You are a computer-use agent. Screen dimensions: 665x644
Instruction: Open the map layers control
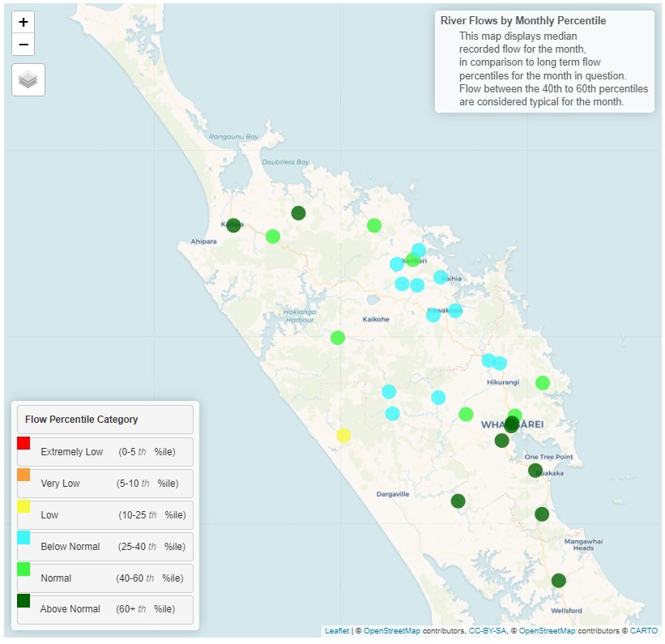point(28,79)
